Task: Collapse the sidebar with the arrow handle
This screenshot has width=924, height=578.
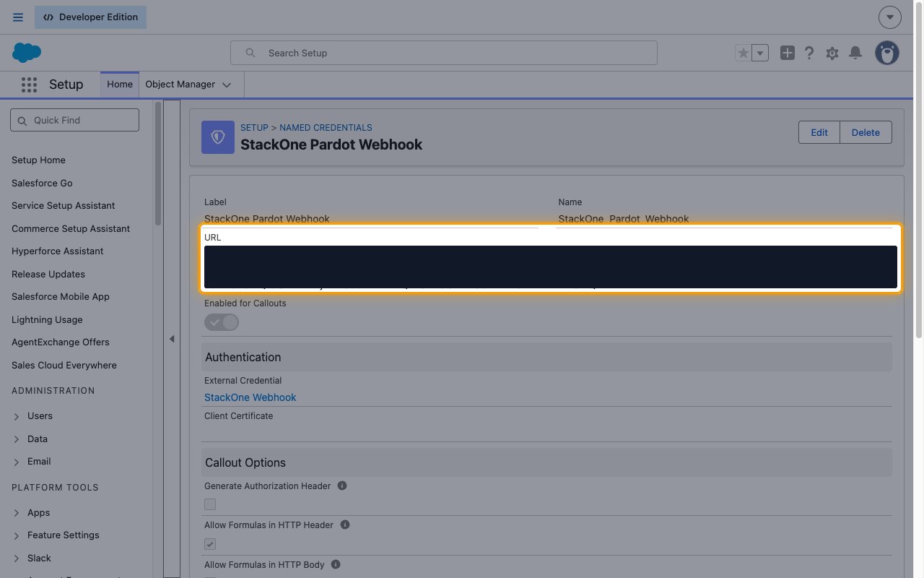Action: (172, 339)
